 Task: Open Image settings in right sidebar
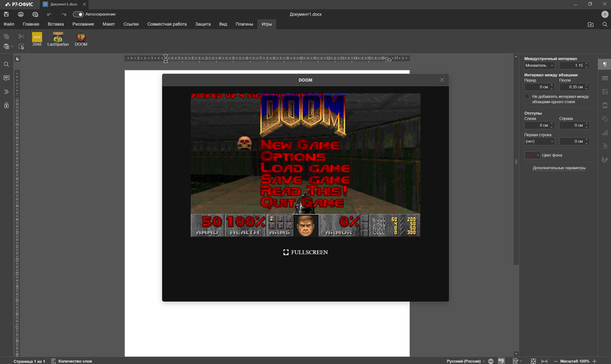tap(605, 92)
